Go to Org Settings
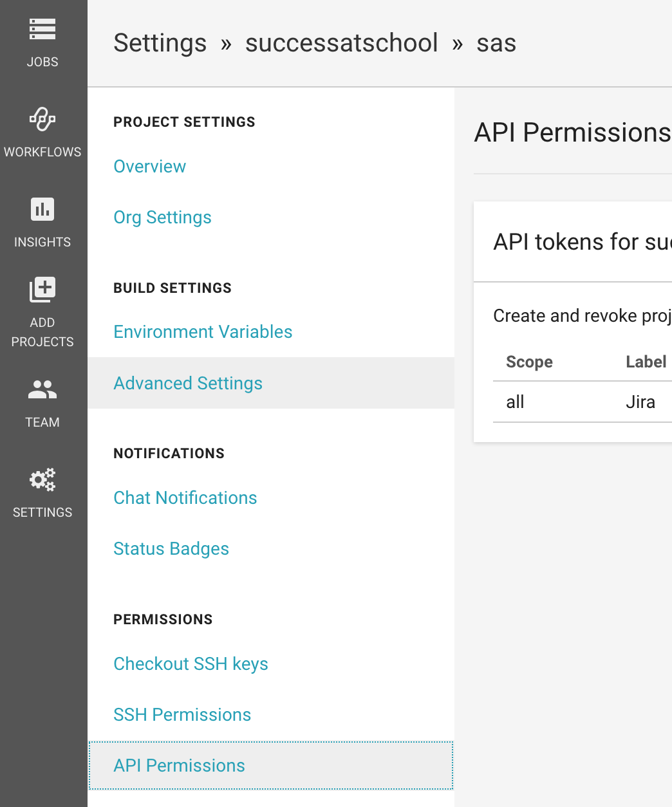The image size is (672, 807). click(x=162, y=218)
